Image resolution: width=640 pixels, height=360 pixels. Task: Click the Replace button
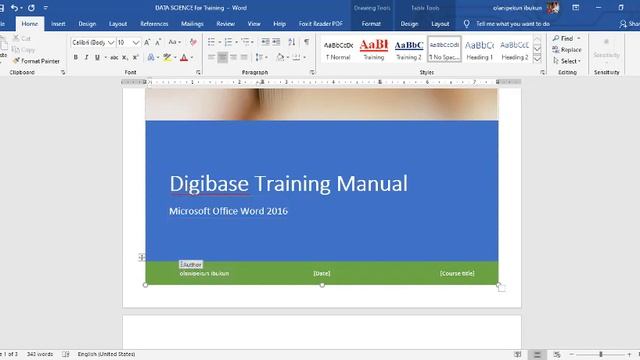coord(567,49)
